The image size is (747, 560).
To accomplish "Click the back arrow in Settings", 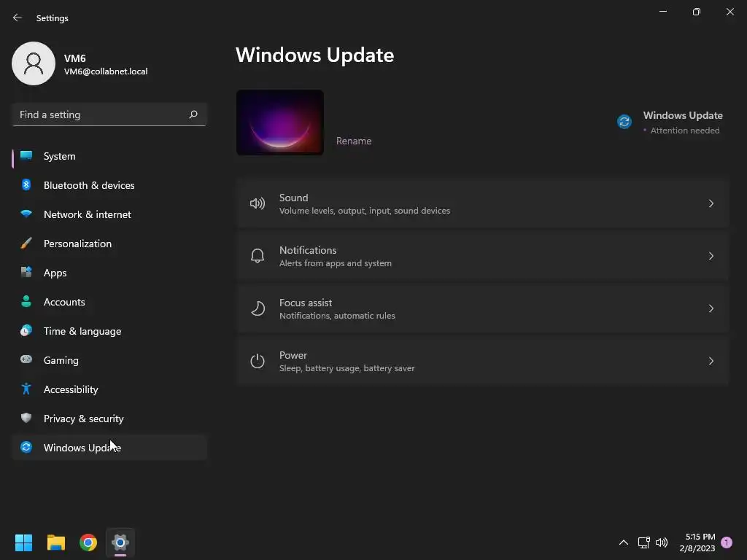I will 18,17.
